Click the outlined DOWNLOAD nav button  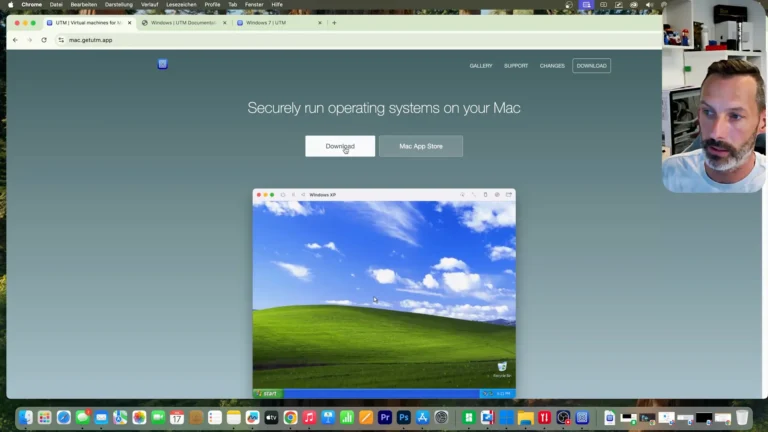tap(591, 66)
